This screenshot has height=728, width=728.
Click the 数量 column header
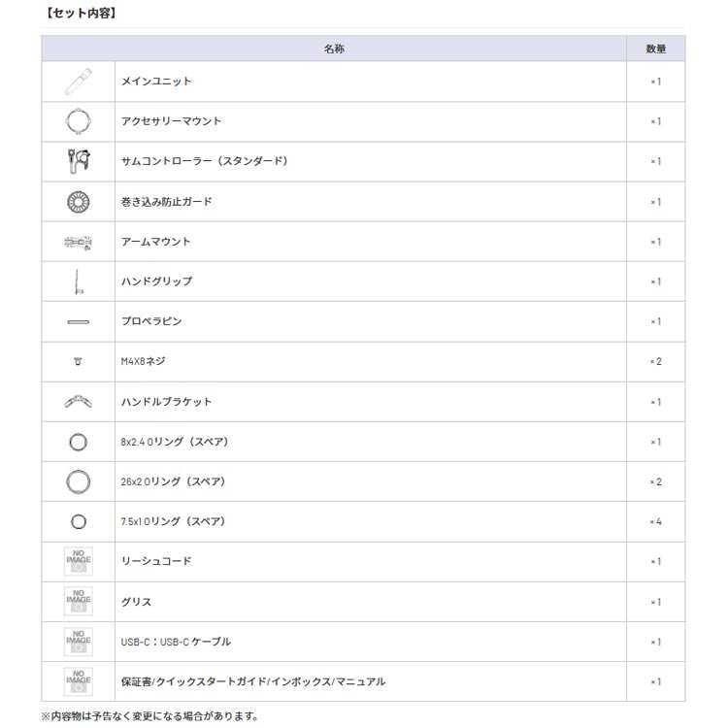point(655,49)
